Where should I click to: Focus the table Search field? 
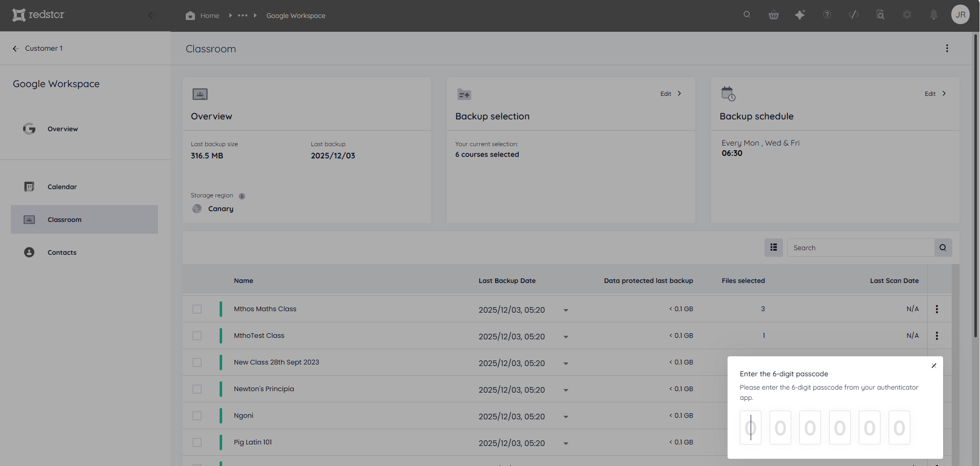tap(860, 248)
